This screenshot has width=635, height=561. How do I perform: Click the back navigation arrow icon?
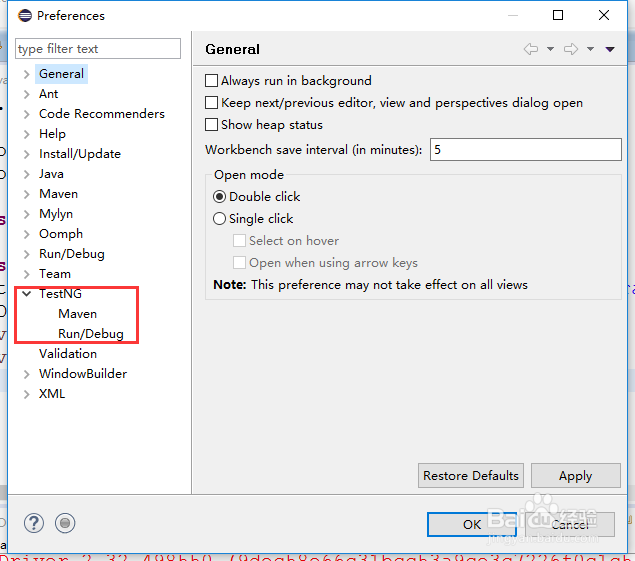pos(531,49)
